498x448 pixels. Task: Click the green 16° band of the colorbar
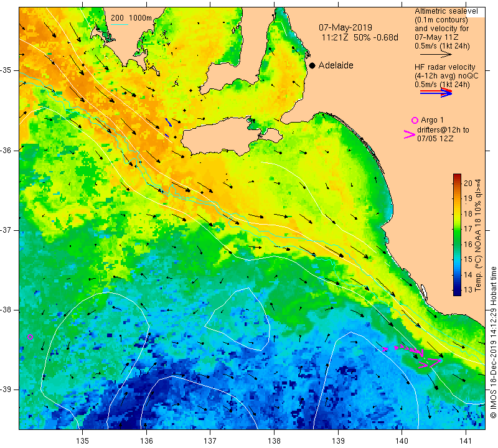point(457,244)
